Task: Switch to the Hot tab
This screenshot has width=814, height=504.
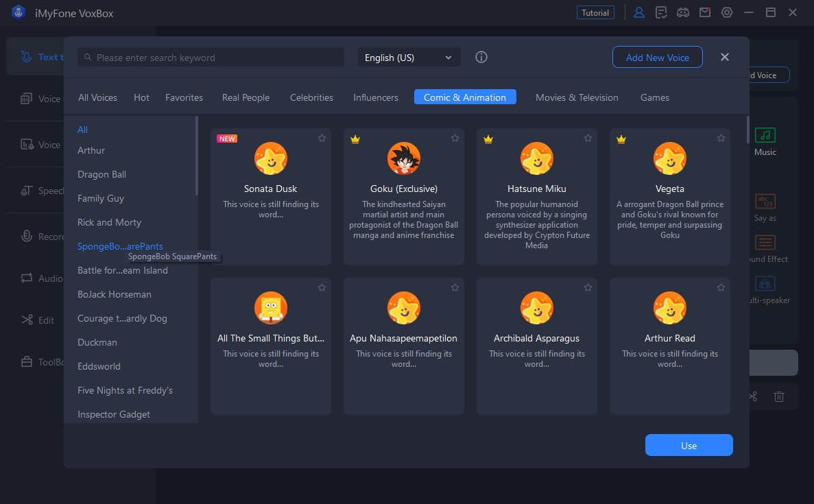Action: pyautogui.click(x=141, y=97)
